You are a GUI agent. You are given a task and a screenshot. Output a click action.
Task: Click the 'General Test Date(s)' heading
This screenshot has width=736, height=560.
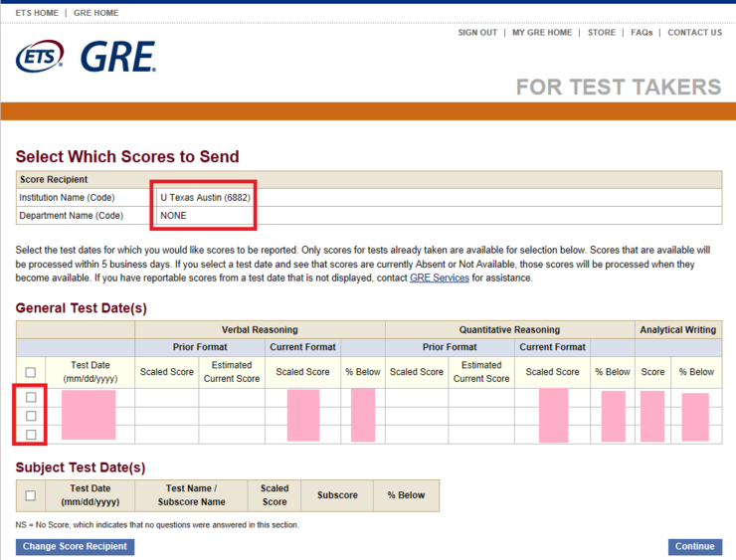(x=82, y=308)
